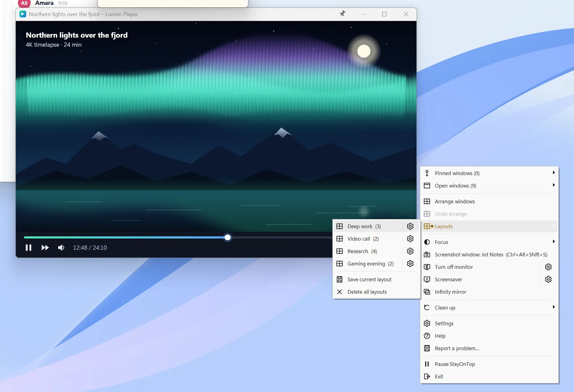The width and height of the screenshot is (574, 392).
Task: Open Turn off monitor settings gear
Action: [548, 267]
